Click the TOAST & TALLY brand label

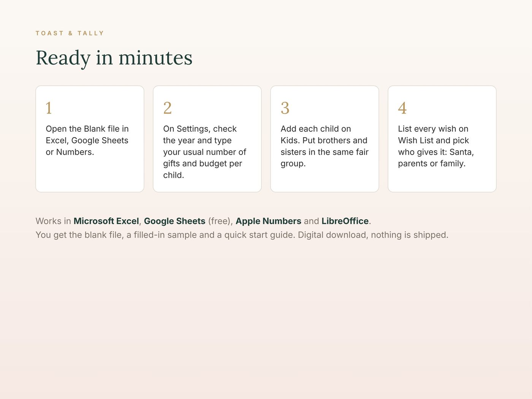tap(70, 33)
